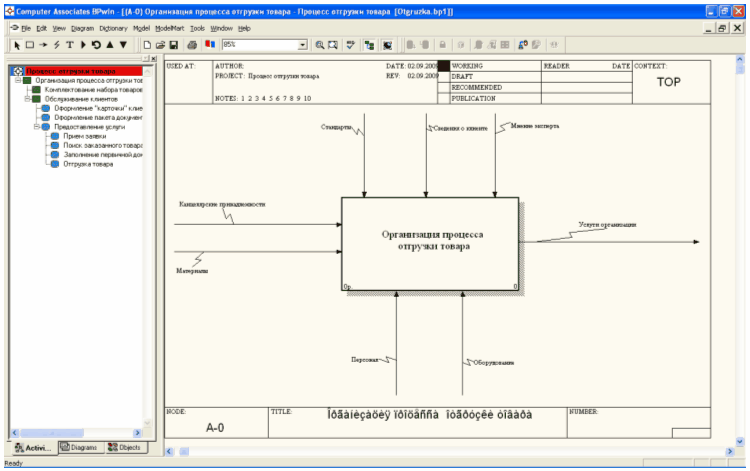Open the Model menu
This screenshot has width=750, height=471.
[141, 29]
